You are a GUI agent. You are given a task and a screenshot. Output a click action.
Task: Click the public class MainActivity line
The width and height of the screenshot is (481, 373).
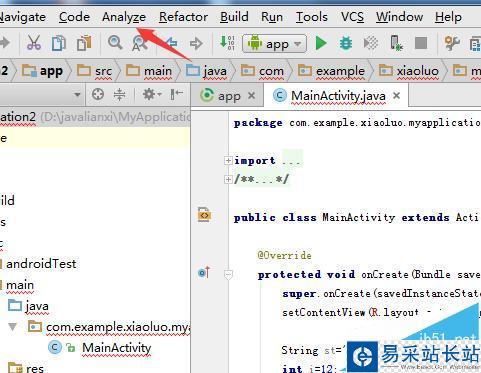coord(356,218)
